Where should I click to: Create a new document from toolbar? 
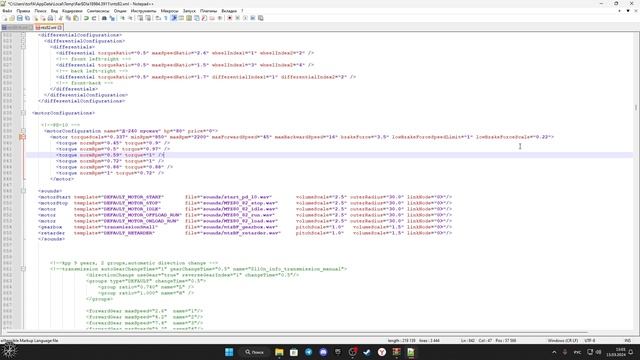[5, 18]
